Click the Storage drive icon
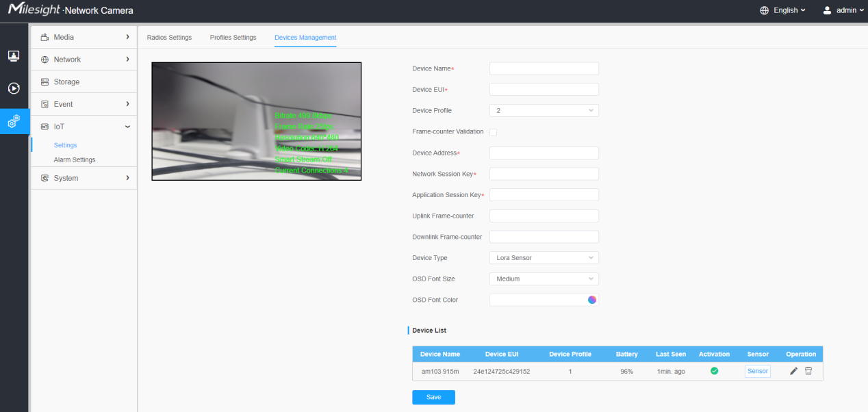The image size is (868, 412). pos(45,82)
